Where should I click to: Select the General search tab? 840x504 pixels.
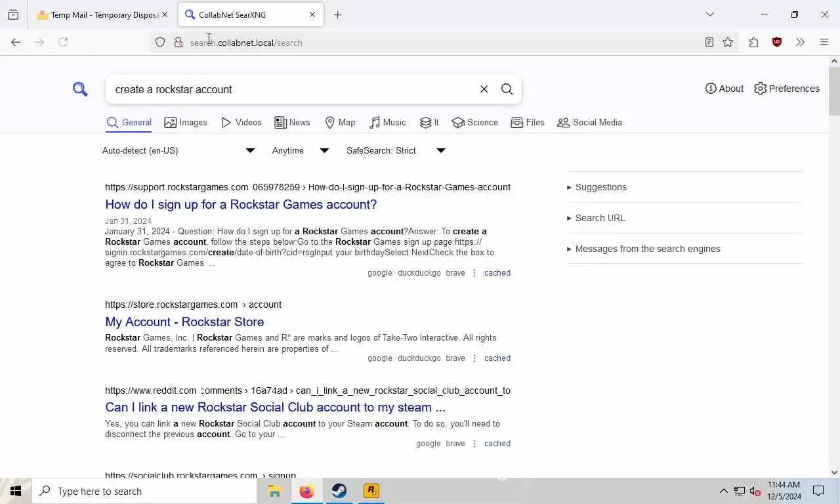[129, 123]
